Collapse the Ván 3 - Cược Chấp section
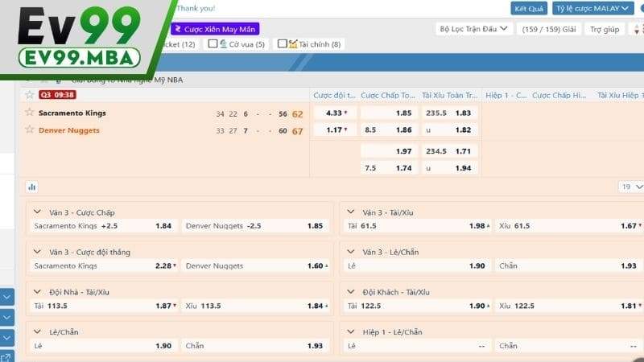 click(x=38, y=212)
